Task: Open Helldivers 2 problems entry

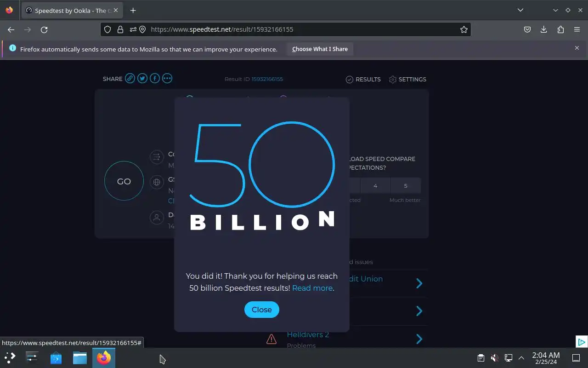Action: coord(308,334)
